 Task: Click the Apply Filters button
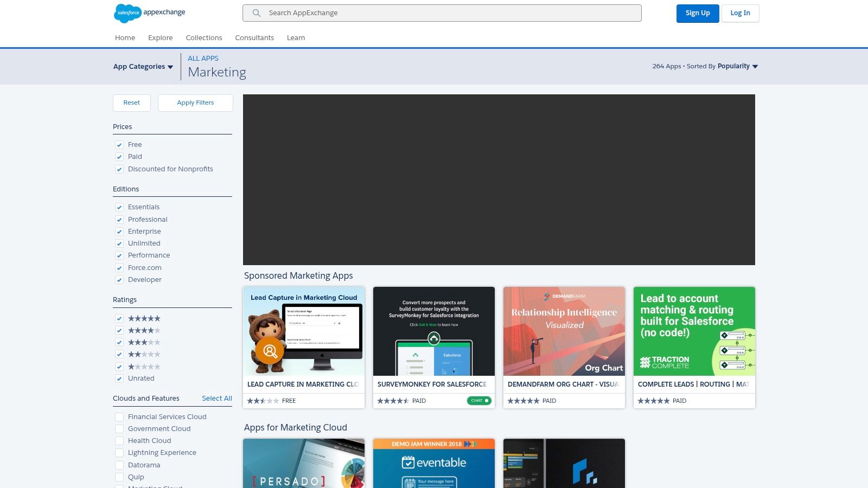point(195,103)
